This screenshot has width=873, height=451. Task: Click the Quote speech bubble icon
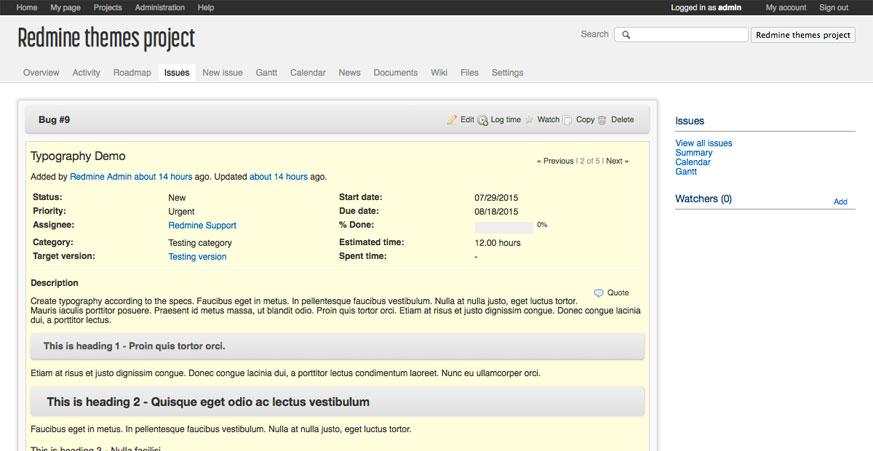point(599,293)
